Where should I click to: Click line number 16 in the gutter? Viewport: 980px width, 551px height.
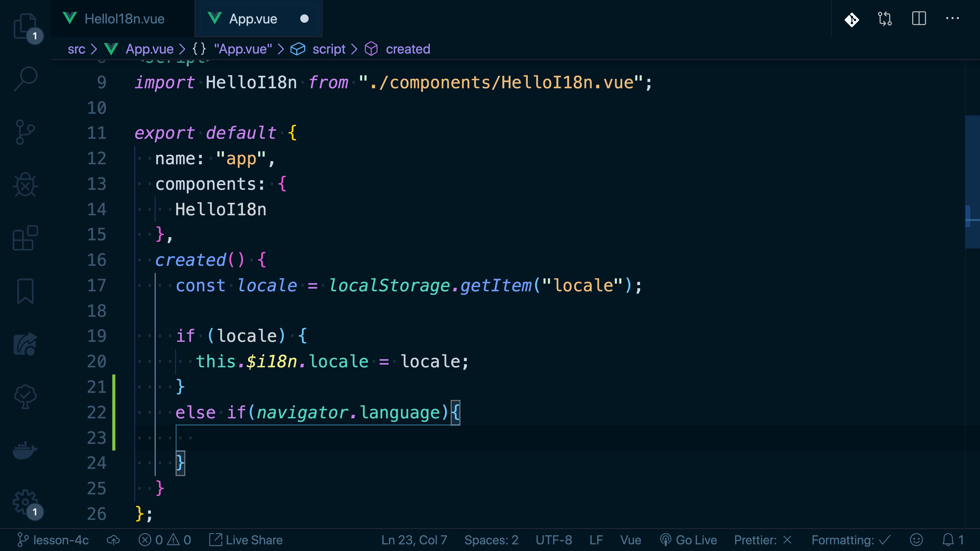[x=97, y=260]
